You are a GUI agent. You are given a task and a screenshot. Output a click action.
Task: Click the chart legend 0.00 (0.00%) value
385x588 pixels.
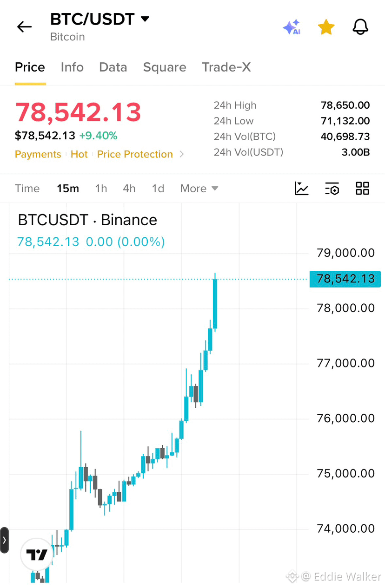point(125,242)
